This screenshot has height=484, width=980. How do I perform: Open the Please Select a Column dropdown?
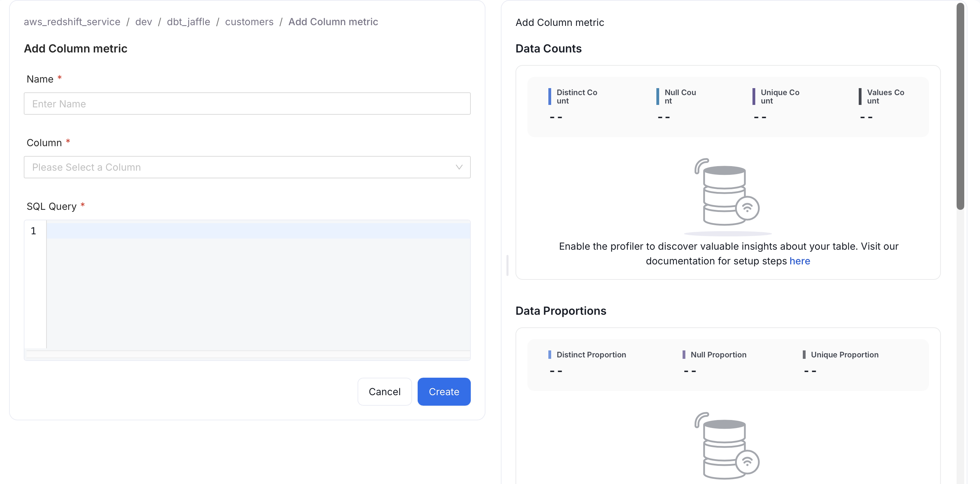[x=247, y=167]
